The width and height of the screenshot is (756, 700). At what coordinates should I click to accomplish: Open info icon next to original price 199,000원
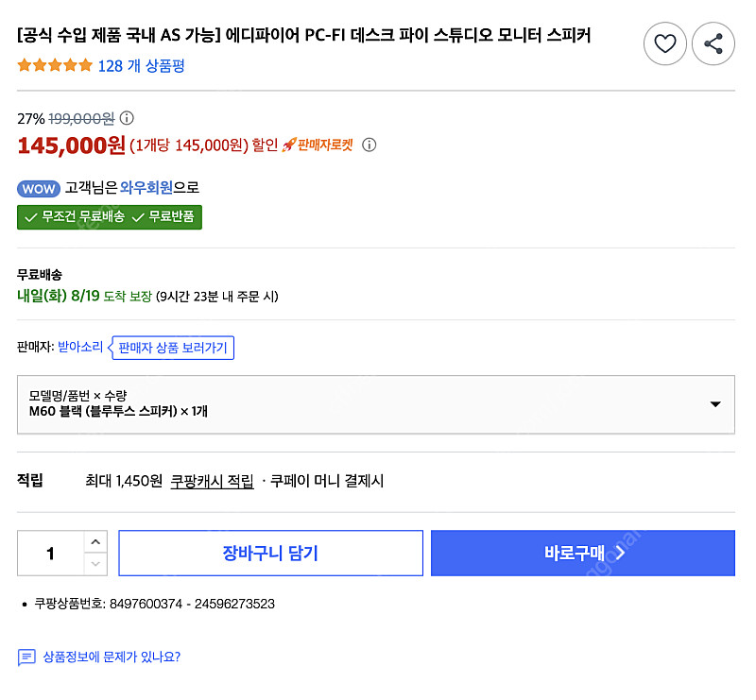[x=128, y=117]
